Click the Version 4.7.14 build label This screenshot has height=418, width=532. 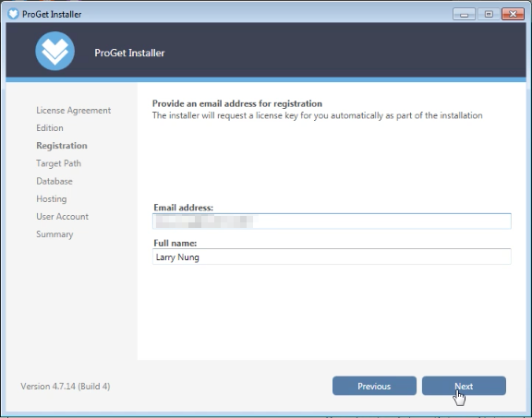[66, 386]
